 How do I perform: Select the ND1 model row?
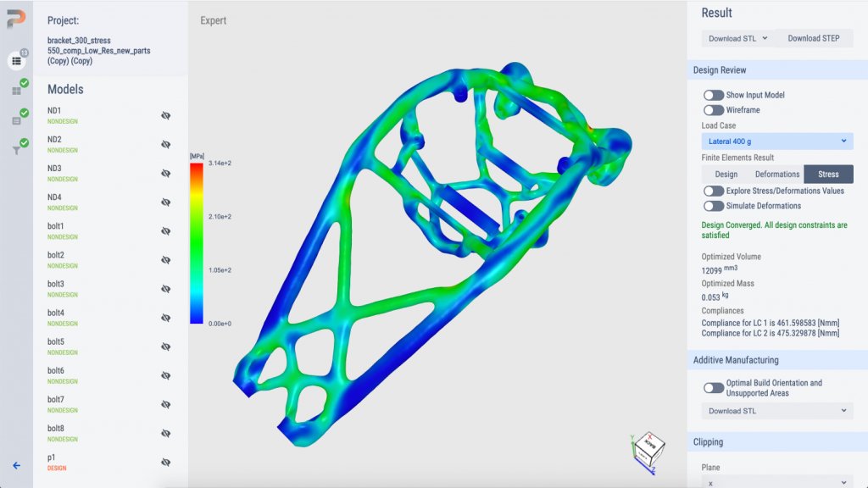click(110, 115)
